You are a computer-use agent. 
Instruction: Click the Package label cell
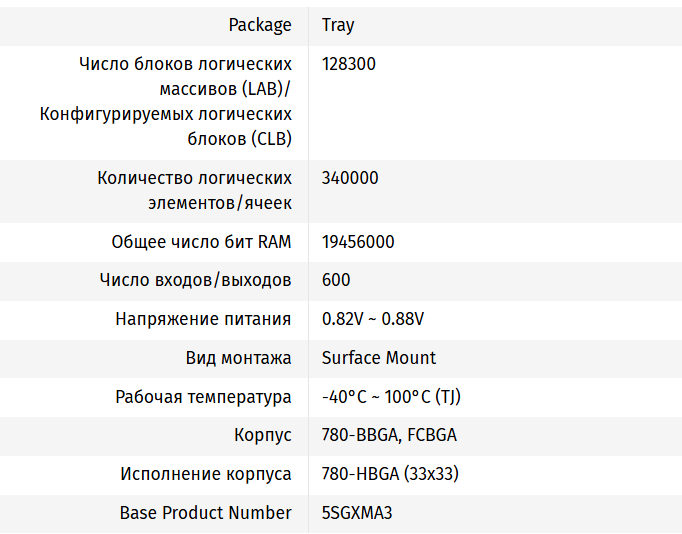coord(260,25)
